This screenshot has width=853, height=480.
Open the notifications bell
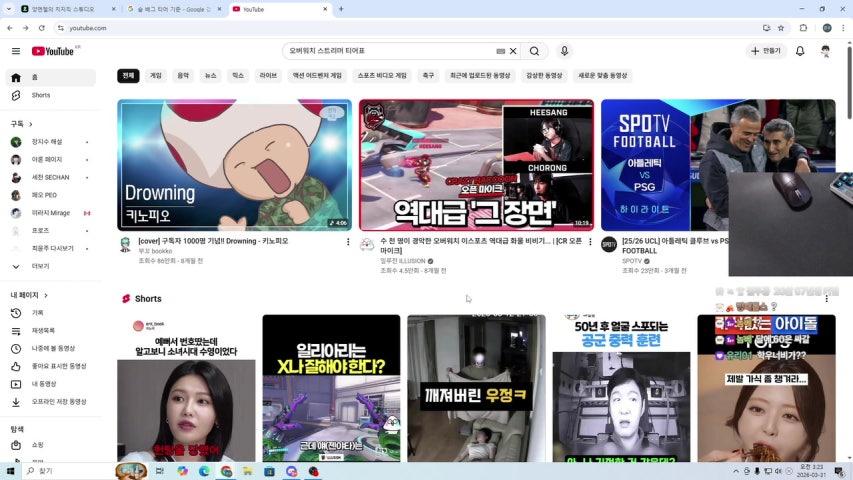800,51
